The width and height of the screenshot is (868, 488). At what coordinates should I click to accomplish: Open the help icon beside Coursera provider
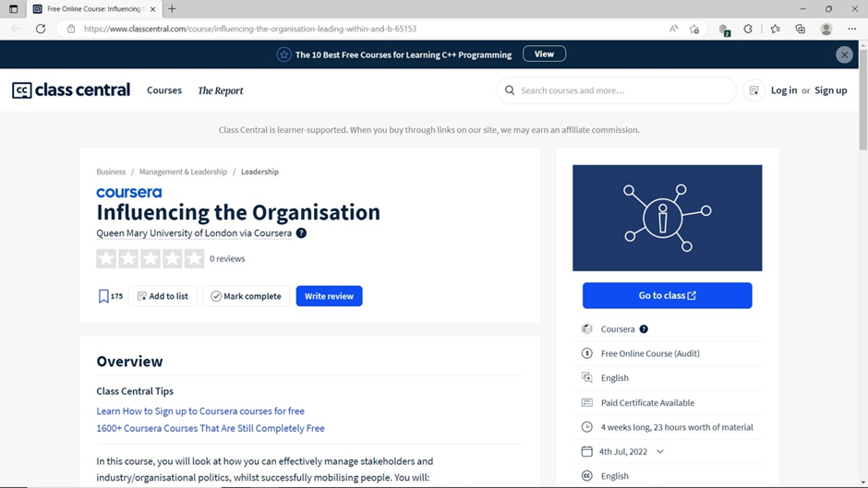coord(644,328)
